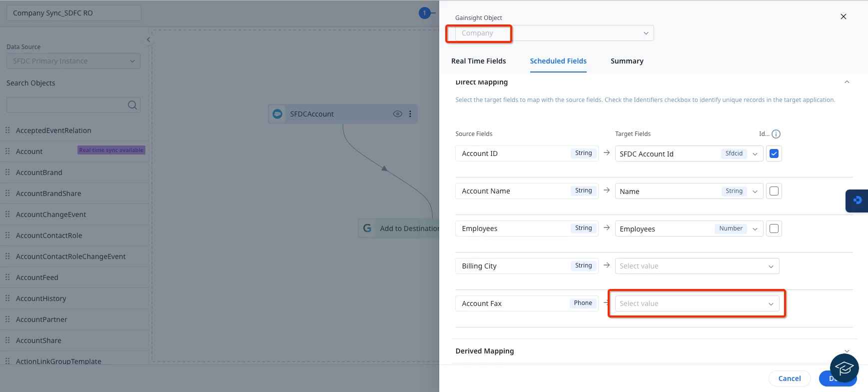Collapse the Direct Mapping section
The width and height of the screenshot is (868, 392).
tap(847, 82)
